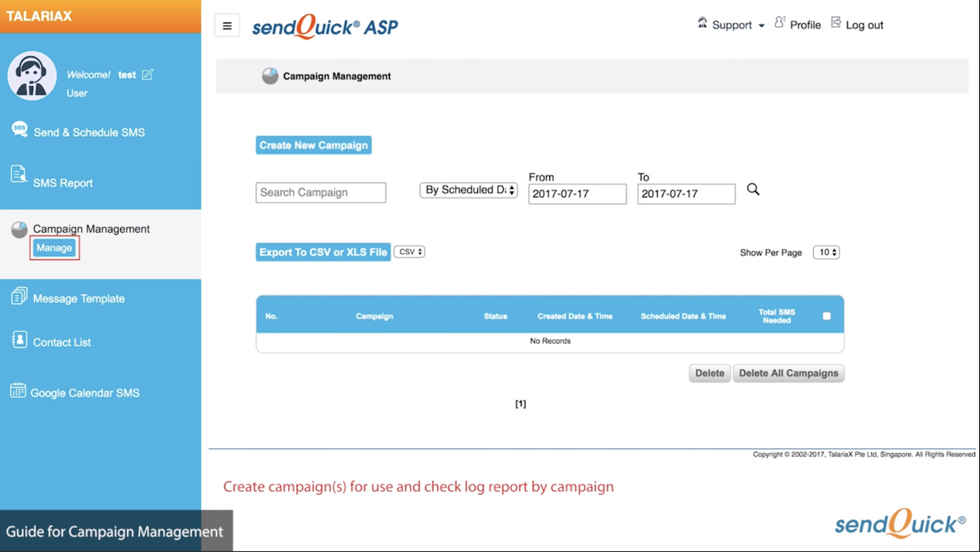The image size is (980, 552).
Task: Click the TALARIAX brand title
Action: pyautogui.click(x=39, y=16)
